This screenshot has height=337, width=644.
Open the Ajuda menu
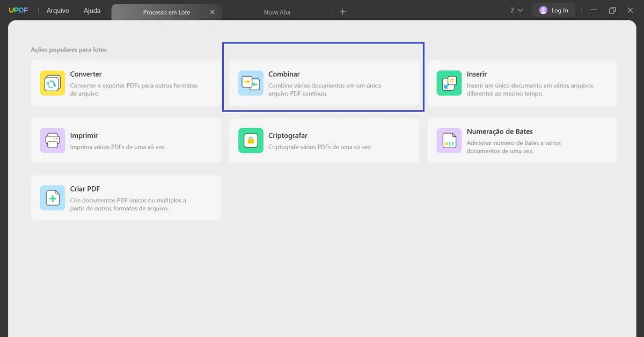(92, 10)
